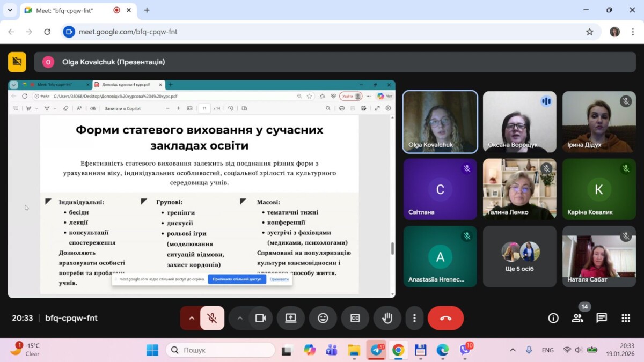Open the emoji reactions panel

point(323,318)
